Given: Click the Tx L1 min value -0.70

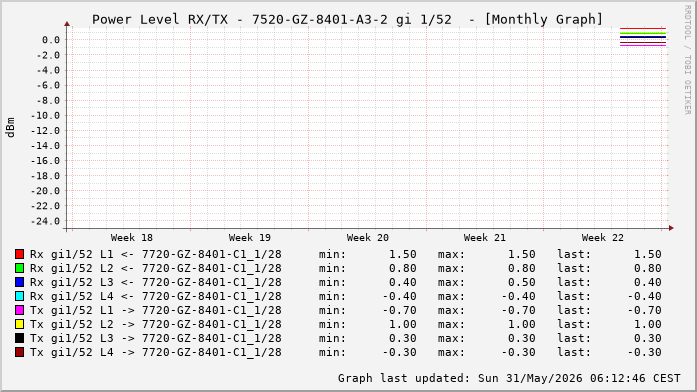Looking at the screenshot, I should 400,310.
